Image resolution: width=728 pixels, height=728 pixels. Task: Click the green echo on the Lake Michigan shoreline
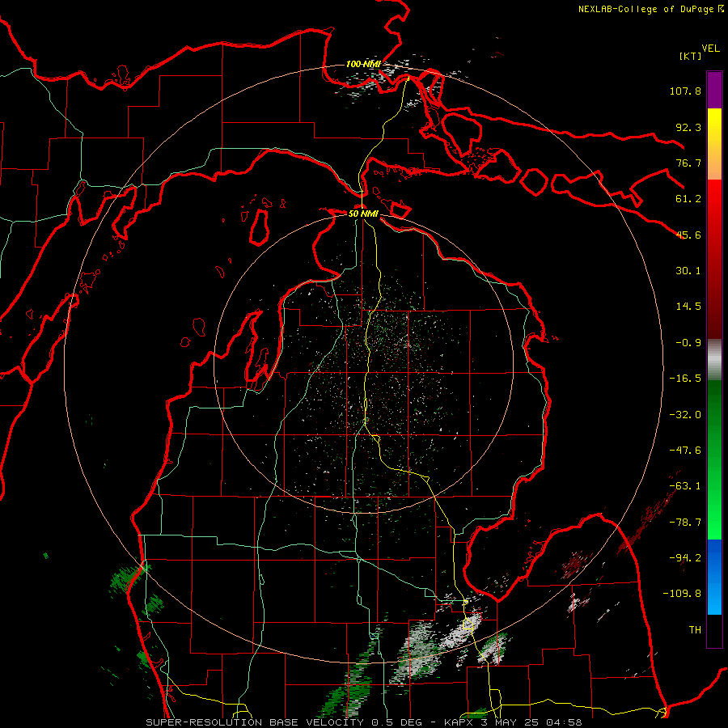(x=126, y=579)
